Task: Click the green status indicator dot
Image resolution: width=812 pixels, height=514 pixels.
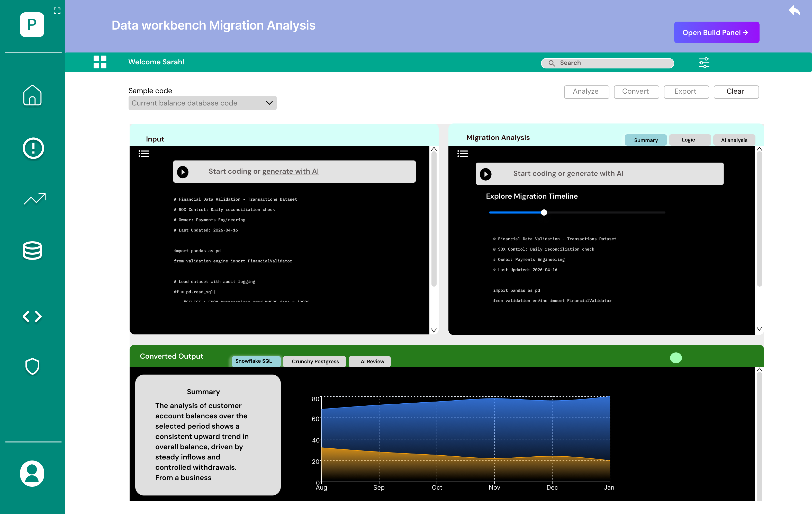Action: (676, 357)
